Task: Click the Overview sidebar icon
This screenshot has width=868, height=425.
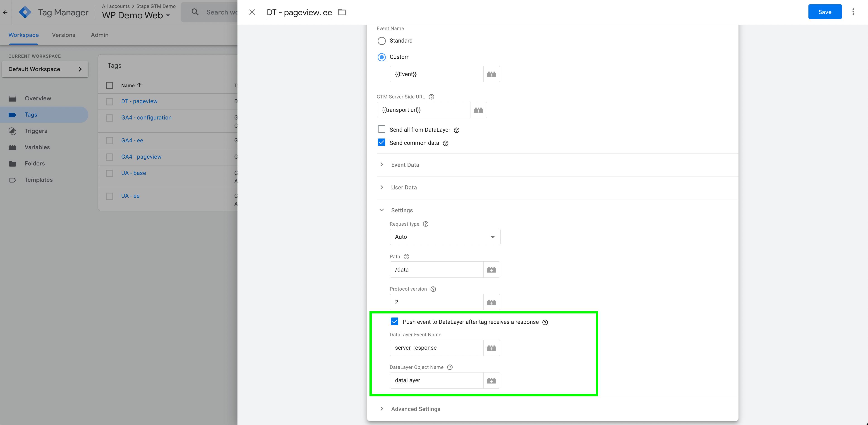Action: pyautogui.click(x=12, y=99)
